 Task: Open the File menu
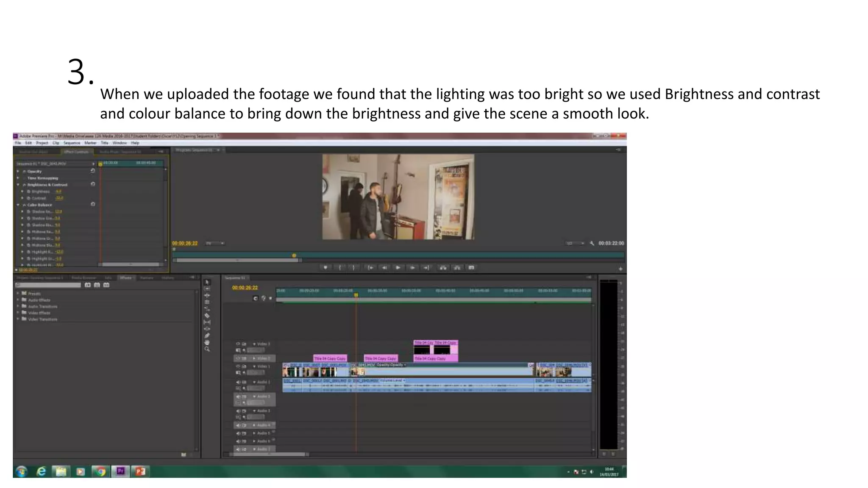pos(18,143)
